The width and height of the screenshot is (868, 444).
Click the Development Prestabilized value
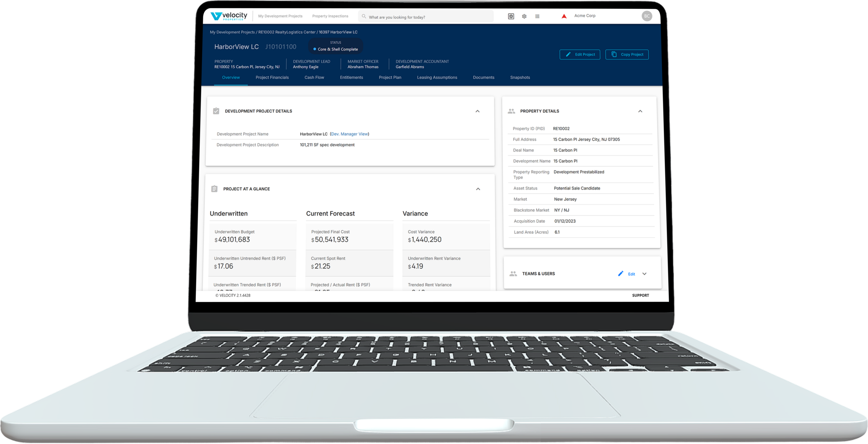(x=579, y=172)
